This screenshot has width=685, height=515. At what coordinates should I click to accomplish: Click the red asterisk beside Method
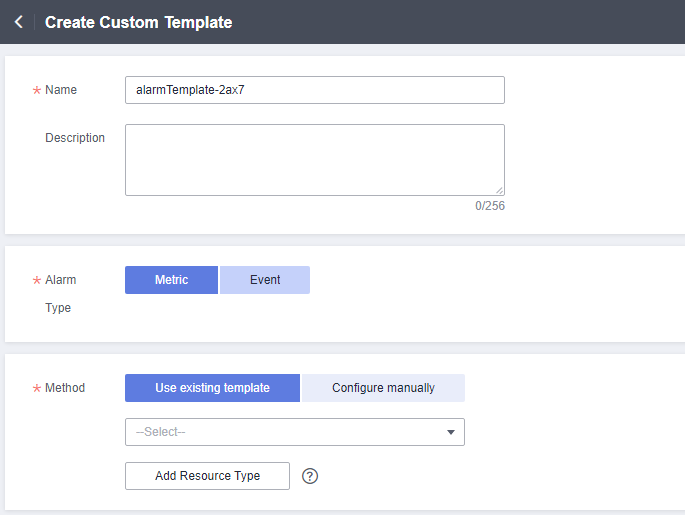[37, 388]
